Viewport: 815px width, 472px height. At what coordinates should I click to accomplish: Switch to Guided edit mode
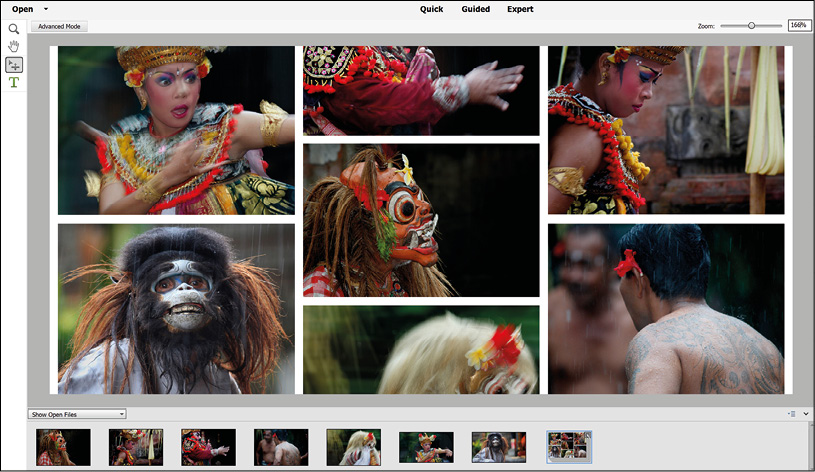click(476, 9)
